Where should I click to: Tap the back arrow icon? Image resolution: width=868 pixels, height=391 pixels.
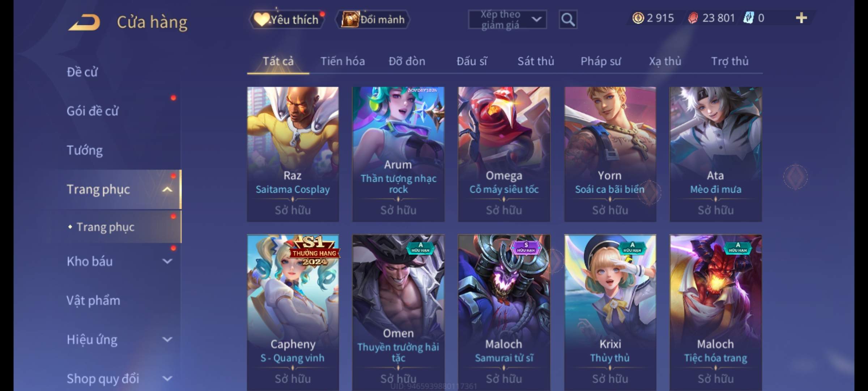click(x=84, y=22)
